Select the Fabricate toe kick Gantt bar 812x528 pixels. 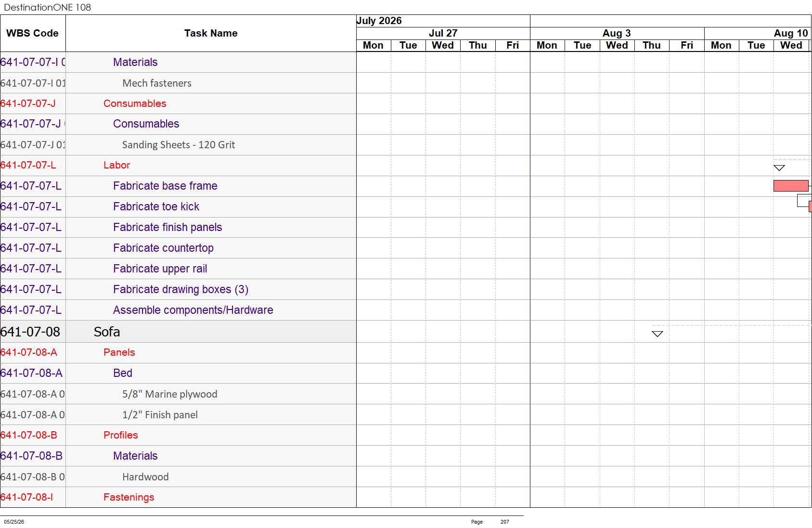(x=810, y=206)
